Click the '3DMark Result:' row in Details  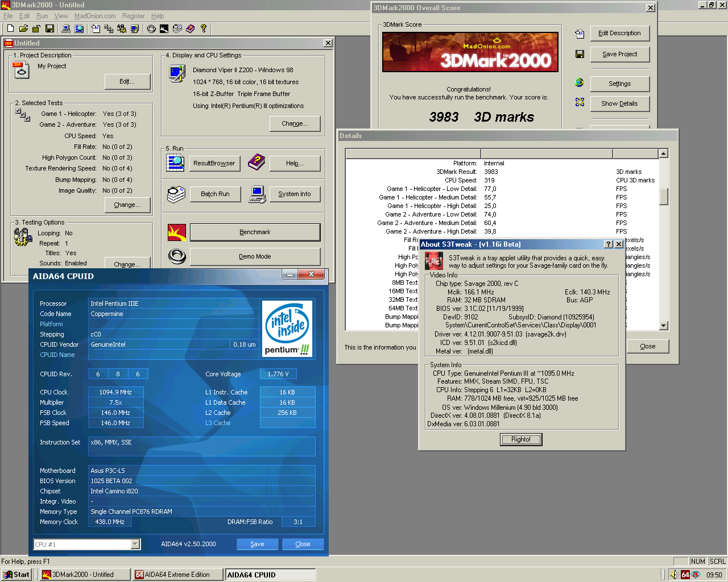point(502,172)
